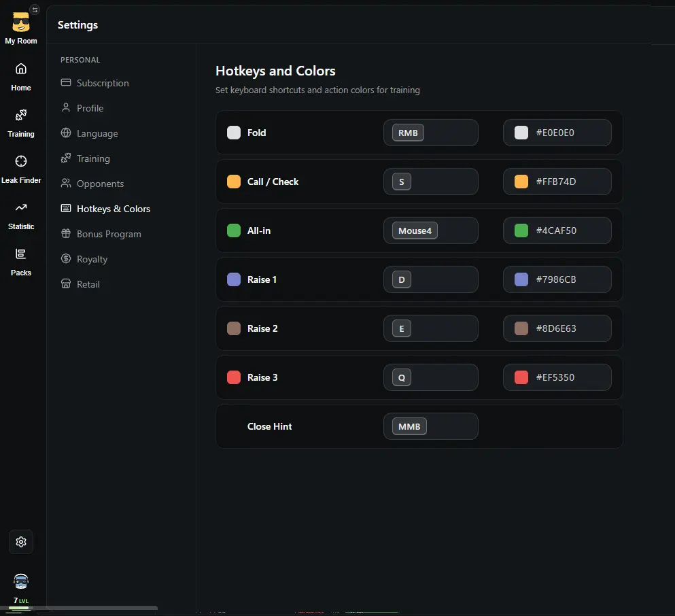This screenshot has height=616, width=675.
Task: Open the Bonus Program section
Action: (x=101, y=234)
